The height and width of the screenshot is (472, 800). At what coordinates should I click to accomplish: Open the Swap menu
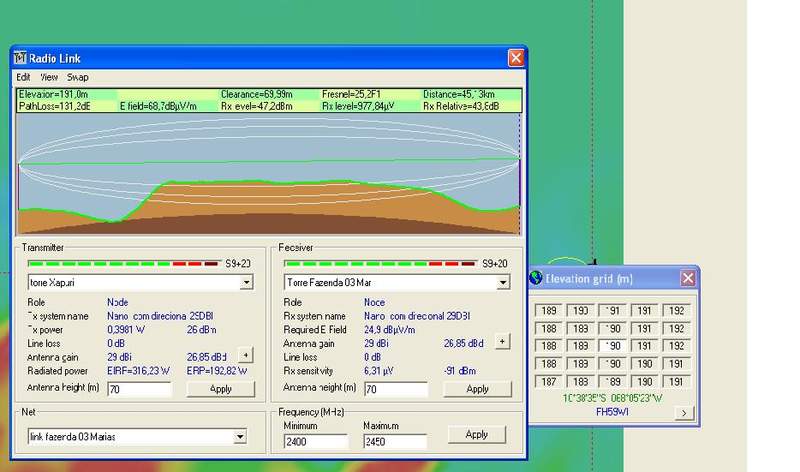pos(78,77)
